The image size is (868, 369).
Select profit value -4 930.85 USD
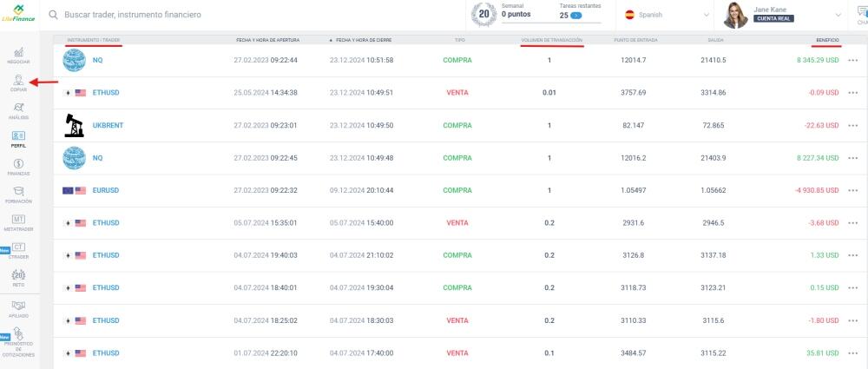[x=817, y=191]
